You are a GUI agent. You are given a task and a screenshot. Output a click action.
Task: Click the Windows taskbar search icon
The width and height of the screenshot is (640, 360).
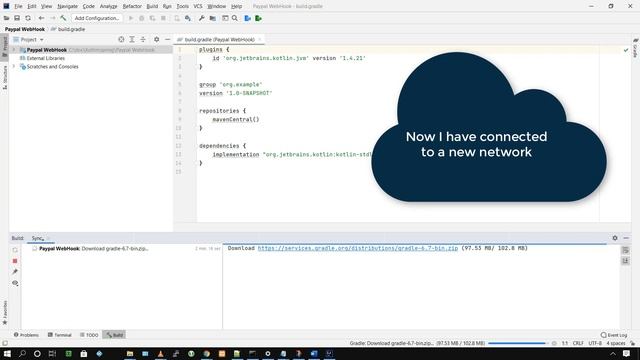pyautogui.click(x=22, y=353)
